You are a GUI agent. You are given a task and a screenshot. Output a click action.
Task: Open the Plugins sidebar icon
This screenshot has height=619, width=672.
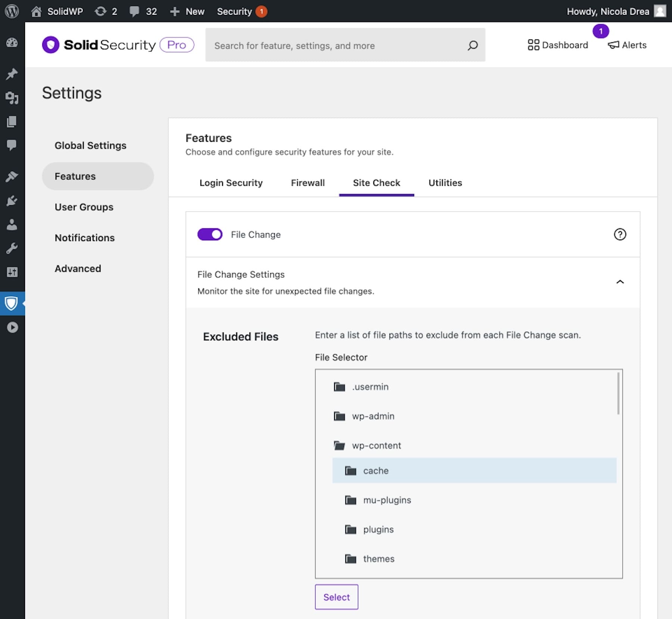[12, 201]
